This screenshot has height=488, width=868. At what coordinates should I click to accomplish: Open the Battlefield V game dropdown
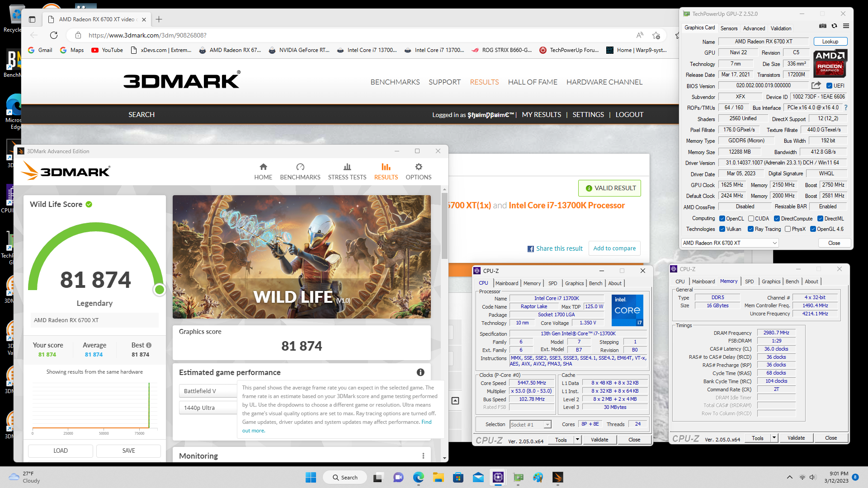(x=209, y=391)
